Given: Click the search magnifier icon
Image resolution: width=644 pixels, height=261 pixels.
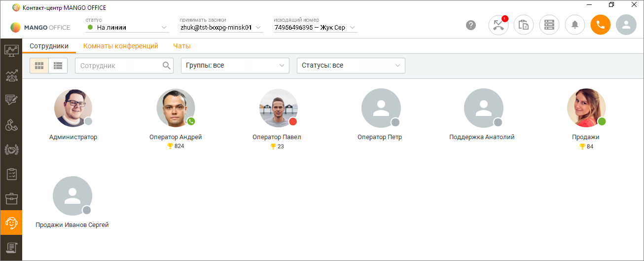Looking at the screenshot, I should pyautogui.click(x=167, y=66).
